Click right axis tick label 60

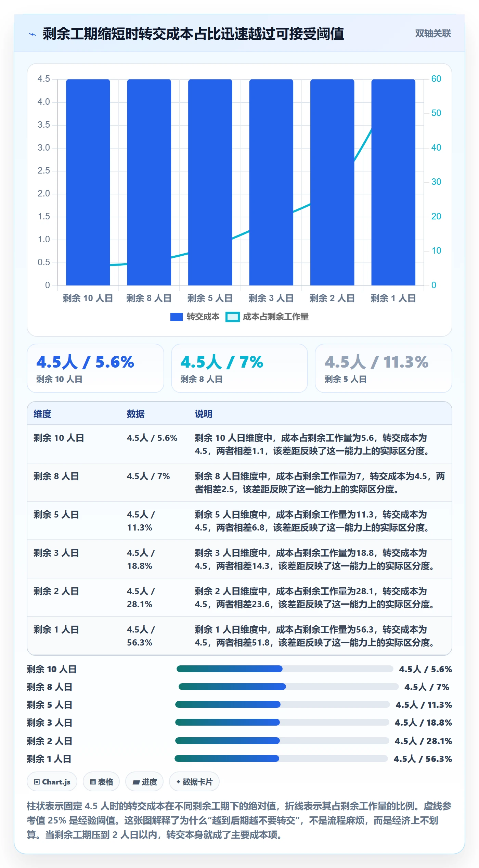click(436, 79)
